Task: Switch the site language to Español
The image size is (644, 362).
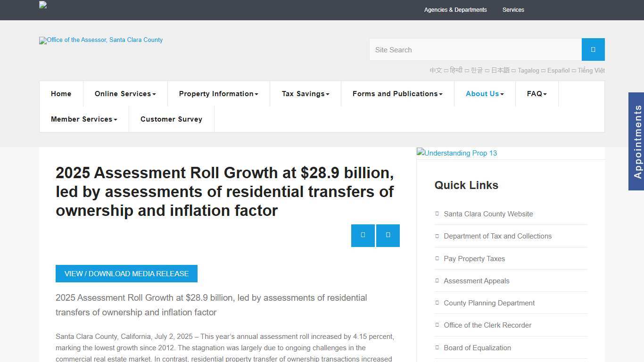Action: tap(558, 70)
